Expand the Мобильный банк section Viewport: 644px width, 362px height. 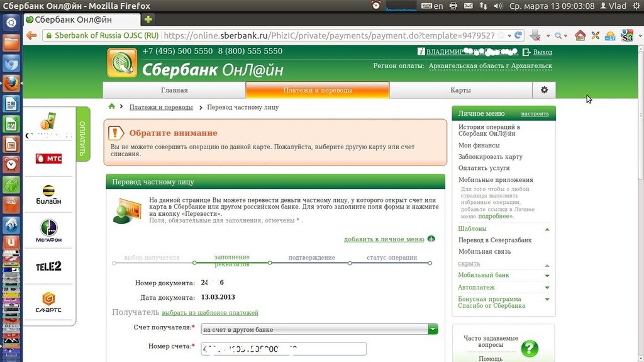547,276
